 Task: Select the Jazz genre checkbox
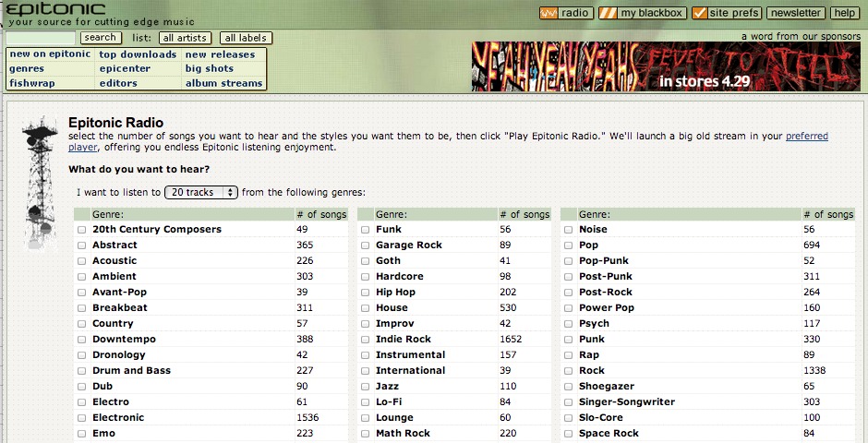[x=366, y=387]
